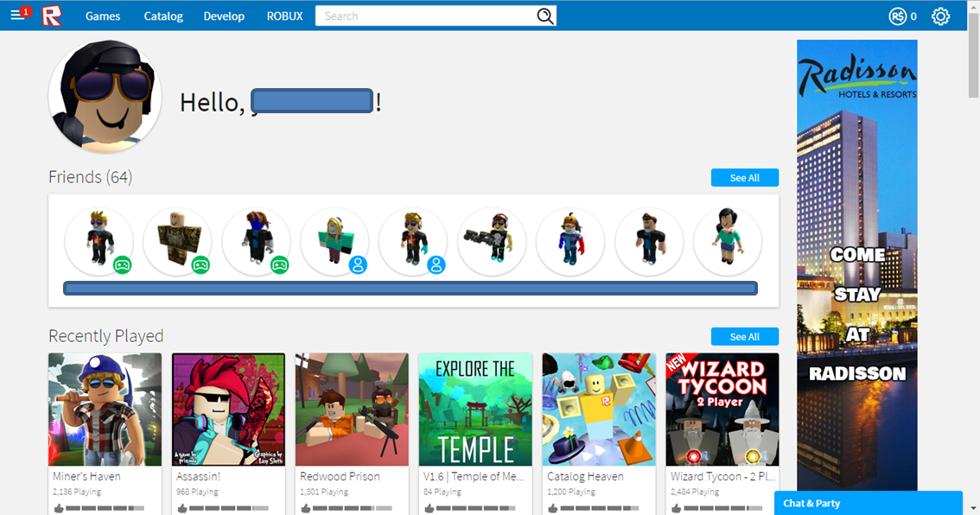Open first friend avatar in Friends list
980x515 pixels.
(x=99, y=242)
